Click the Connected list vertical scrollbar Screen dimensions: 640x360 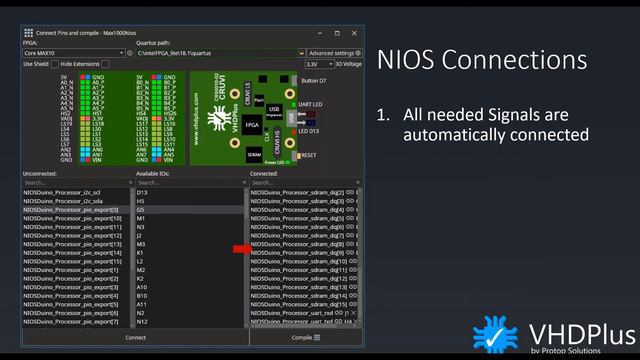click(x=360, y=255)
